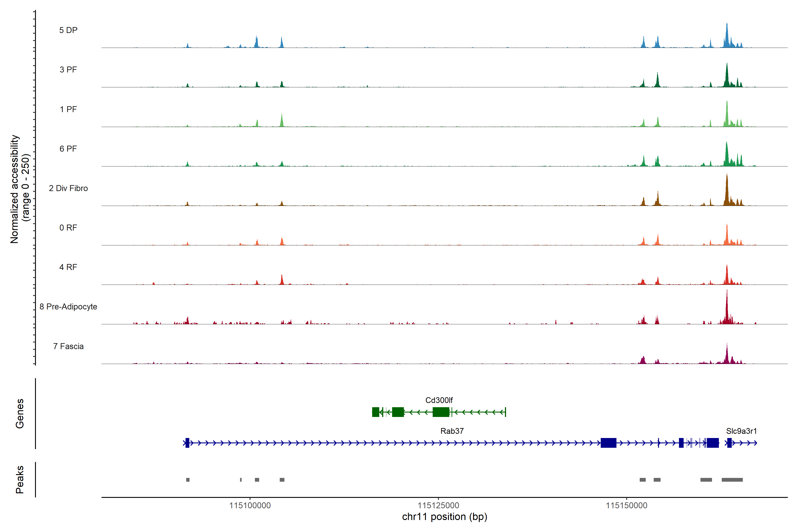Viewport: 798px width, 532px height.
Task: Click the 5 DP track label
Action: [68, 30]
